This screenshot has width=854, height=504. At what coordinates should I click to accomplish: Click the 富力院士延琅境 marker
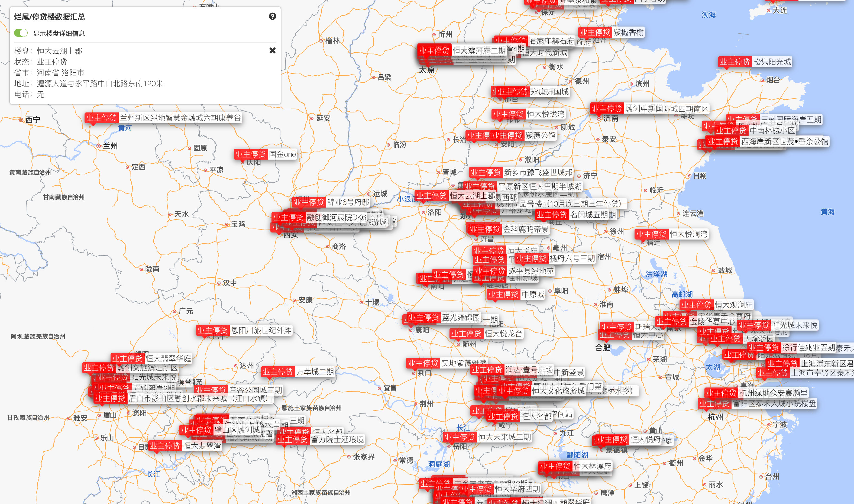320,440
